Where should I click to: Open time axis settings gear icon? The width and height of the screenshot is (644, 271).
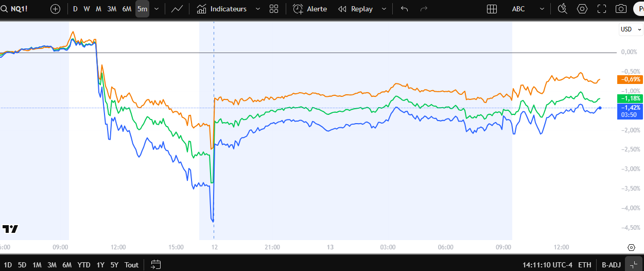631,247
